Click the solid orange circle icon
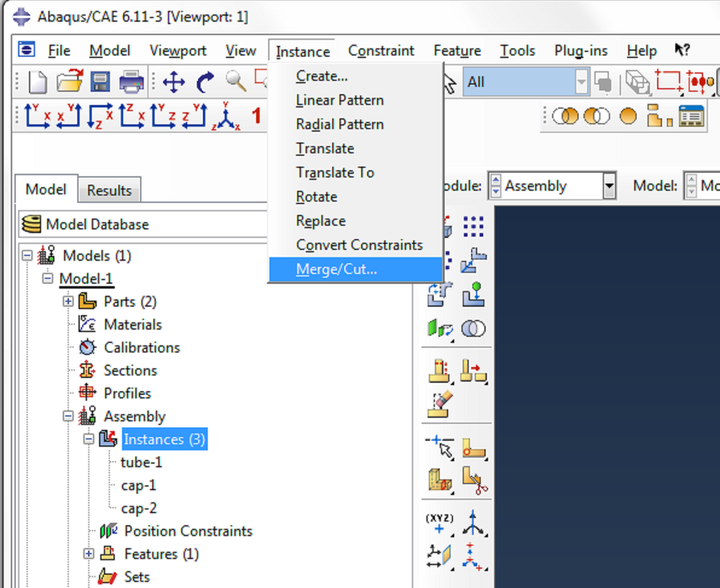Image resolution: width=720 pixels, height=588 pixels. [628, 116]
